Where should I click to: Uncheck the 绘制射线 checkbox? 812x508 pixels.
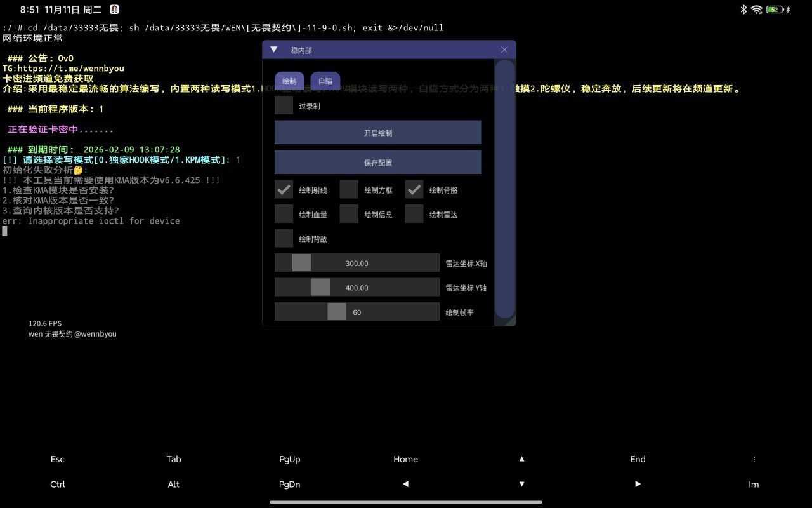coord(284,189)
